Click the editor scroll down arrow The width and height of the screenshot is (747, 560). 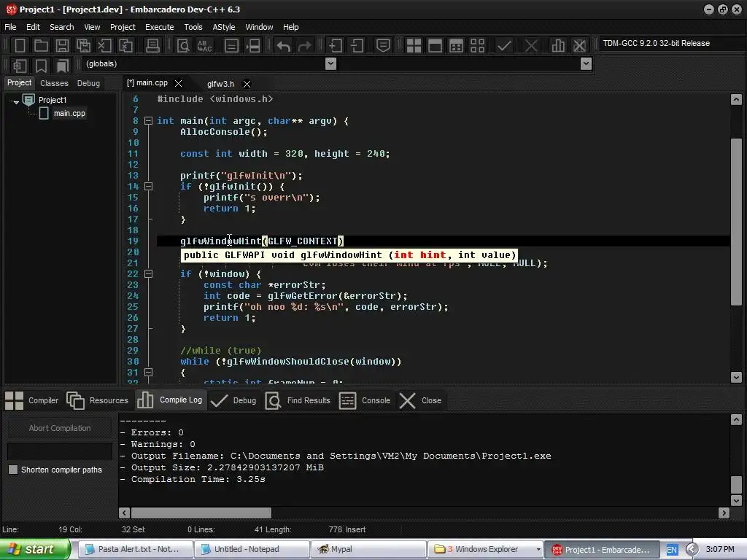(736, 378)
